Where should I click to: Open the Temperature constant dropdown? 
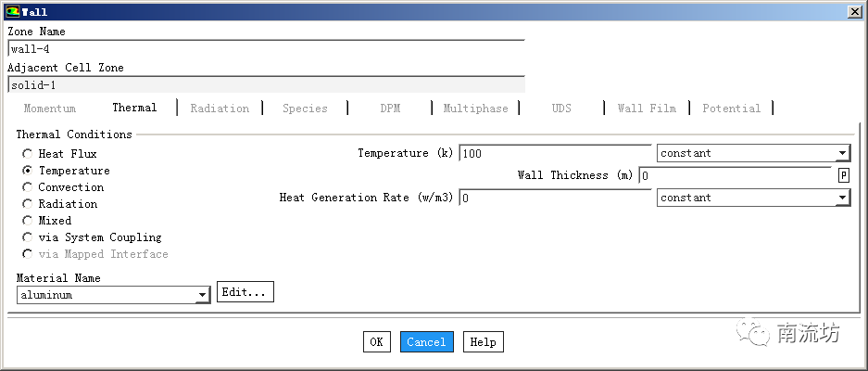752,153
